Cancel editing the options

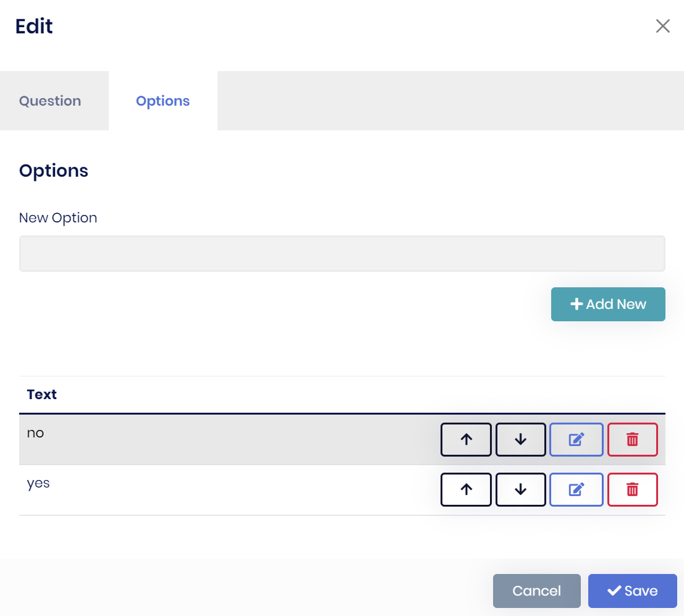click(536, 590)
